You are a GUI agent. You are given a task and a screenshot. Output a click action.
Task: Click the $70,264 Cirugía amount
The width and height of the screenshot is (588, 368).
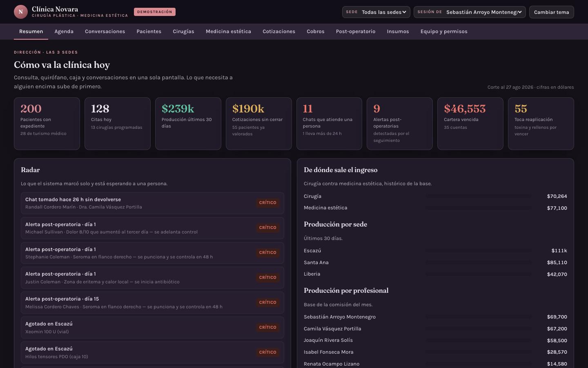(x=557, y=196)
